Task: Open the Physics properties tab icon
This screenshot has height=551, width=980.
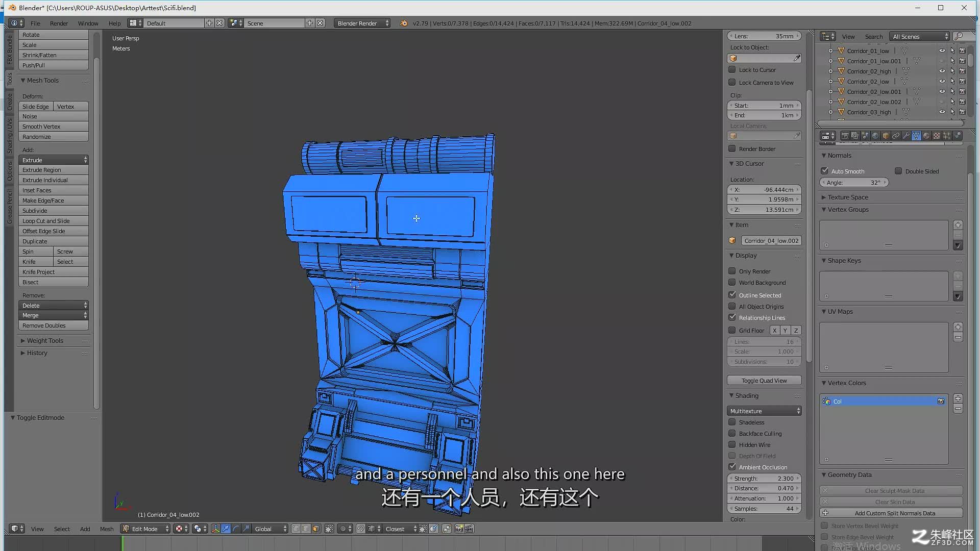Action: point(957,136)
